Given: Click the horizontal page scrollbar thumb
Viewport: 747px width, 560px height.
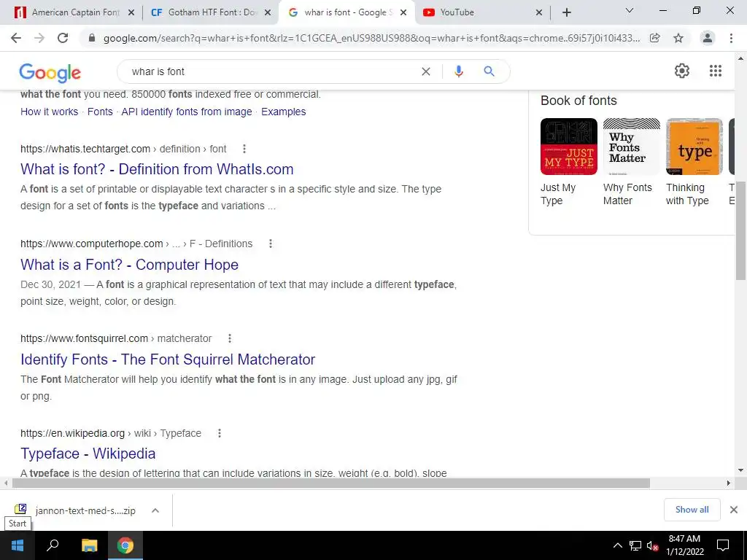Looking at the screenshot, I should 330,483.
